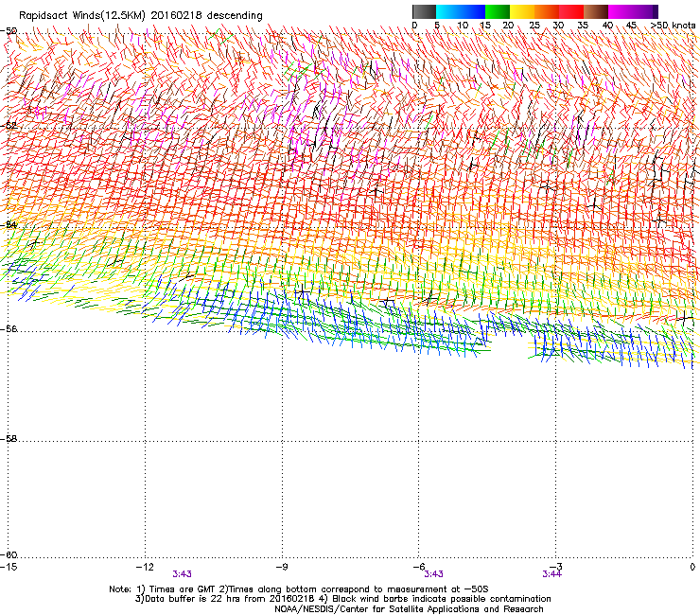Click the 3:43 time label below longitude -6
The width and height of the screenshot is (700, 615).
click(x=433, y=574)
